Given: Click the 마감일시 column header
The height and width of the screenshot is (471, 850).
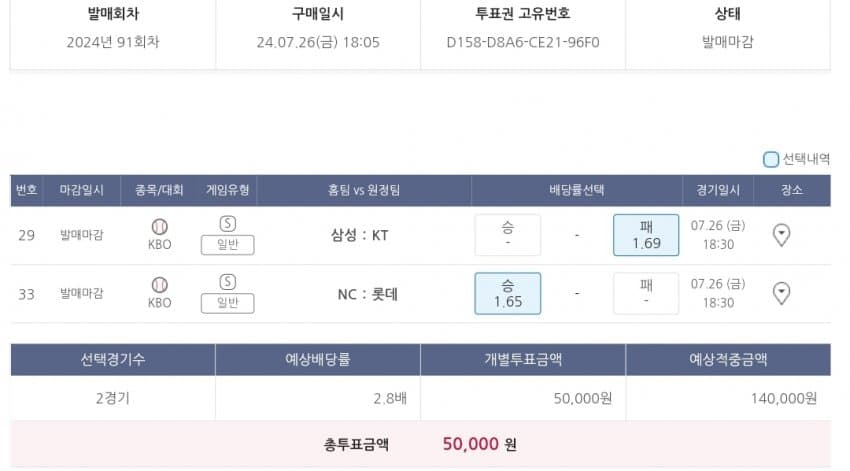Looking at the screenshot, I should click(x=82, y=190).
